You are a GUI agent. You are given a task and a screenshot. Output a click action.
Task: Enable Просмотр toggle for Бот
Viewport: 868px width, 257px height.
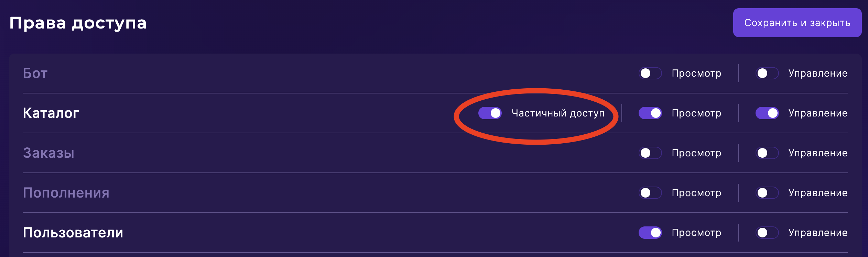point(650,73)
